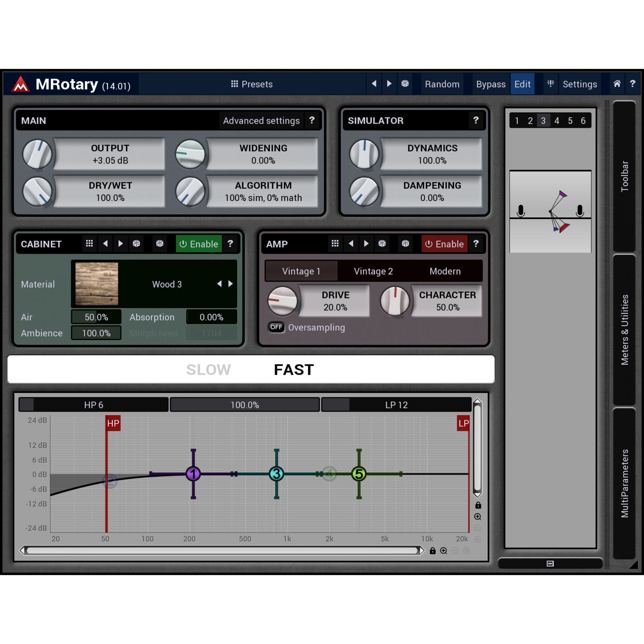Toggle the Cabinet Enable button
This screenshot has height=644, width=644.
pyautogui.click(x=199, y=244)
